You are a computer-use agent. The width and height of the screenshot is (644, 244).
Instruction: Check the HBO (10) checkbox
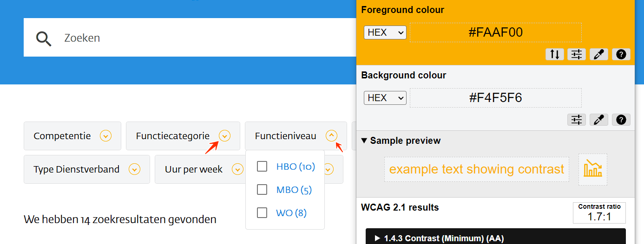coord(262,167)
